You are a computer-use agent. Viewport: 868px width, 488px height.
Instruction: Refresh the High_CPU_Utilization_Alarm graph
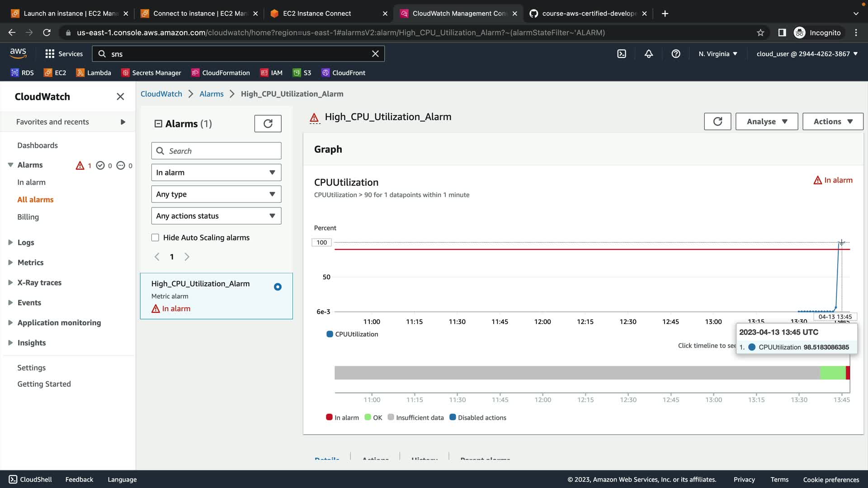tap(717, 121)
